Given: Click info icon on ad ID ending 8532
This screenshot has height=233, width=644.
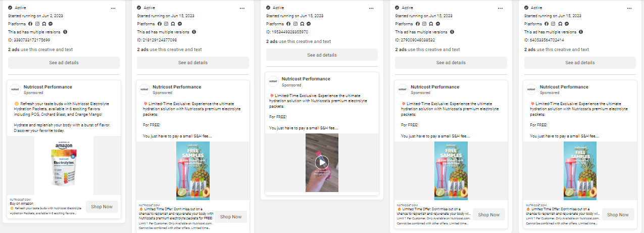Looking at the screenshot, I should [452, 32].
